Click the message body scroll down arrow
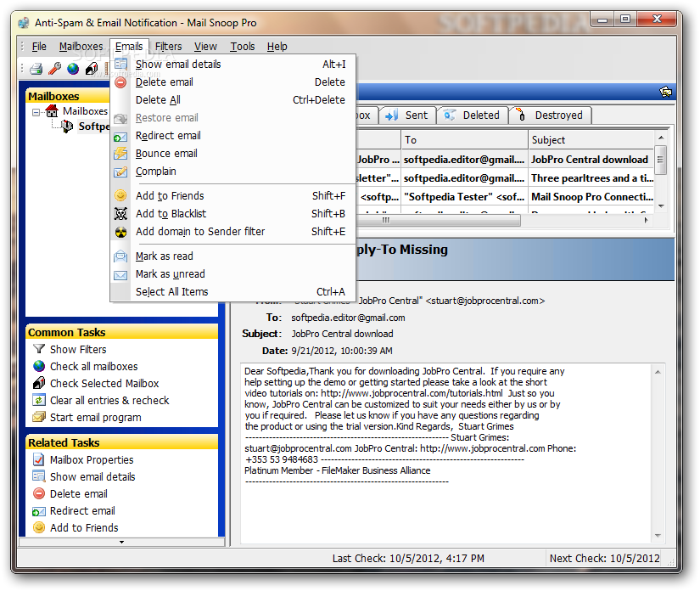The height and width of the screenshot is (591, 700). pyautogui.click(x=658, y=535)
